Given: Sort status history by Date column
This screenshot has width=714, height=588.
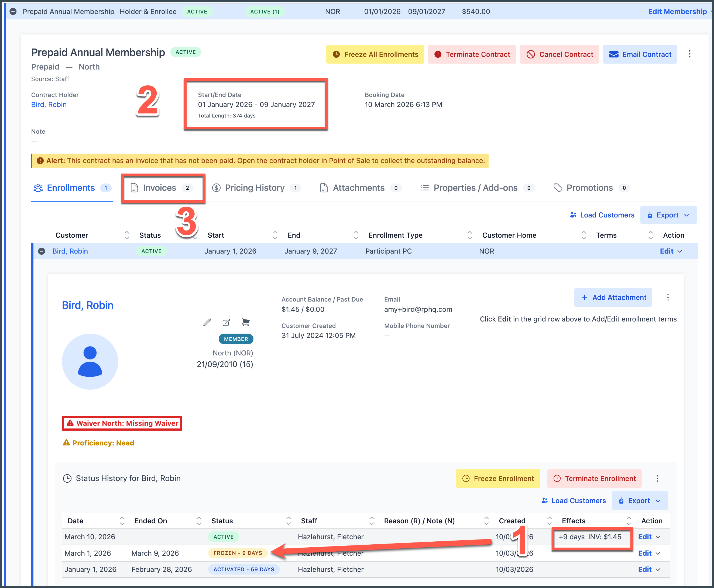Looking at the screenshot, I should coord(122,521).
